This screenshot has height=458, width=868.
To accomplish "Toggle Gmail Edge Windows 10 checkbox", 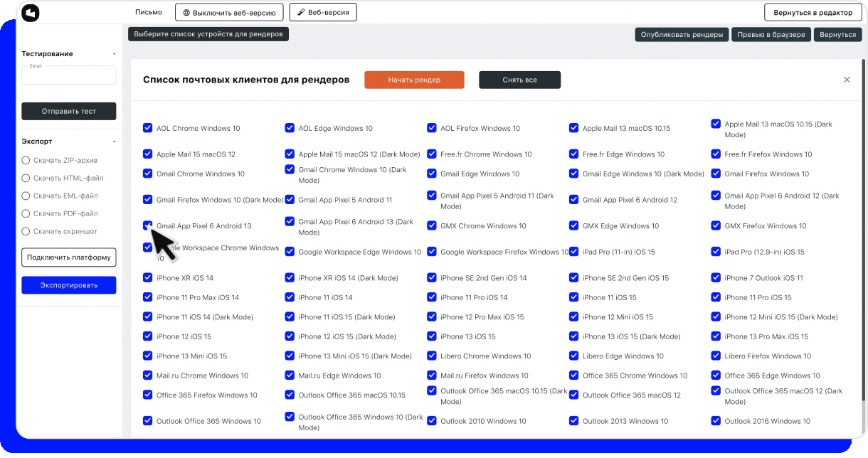I will coord(432,174).
